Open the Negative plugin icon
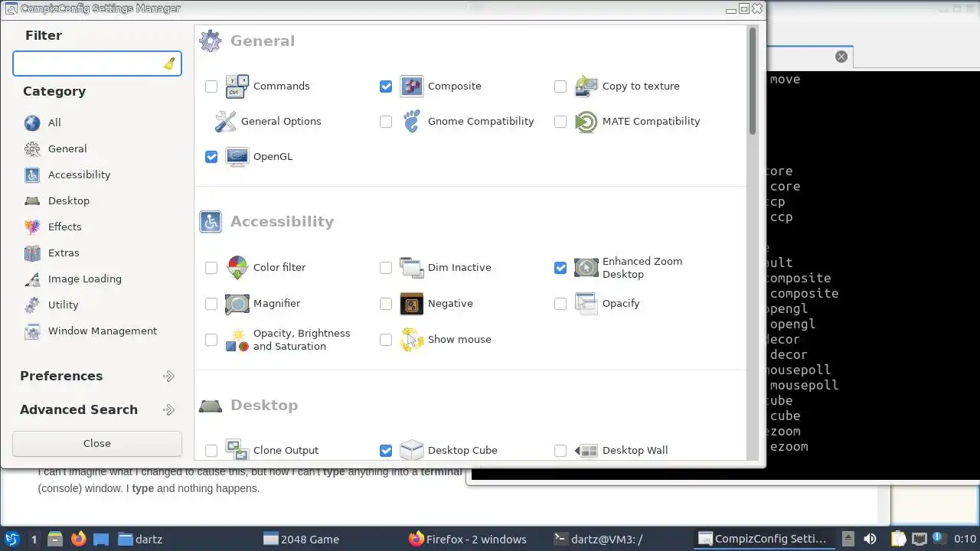Screen dimensions: 980x551 pos(412,304)
